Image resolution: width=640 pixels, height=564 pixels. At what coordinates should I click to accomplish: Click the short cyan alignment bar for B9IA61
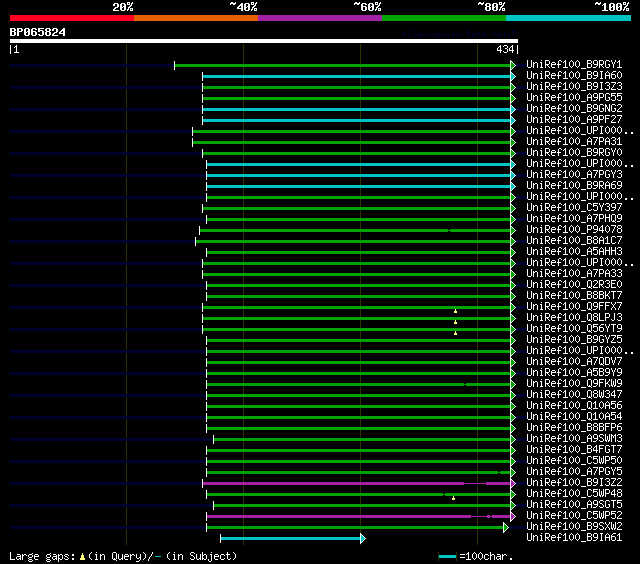(291, 539)
